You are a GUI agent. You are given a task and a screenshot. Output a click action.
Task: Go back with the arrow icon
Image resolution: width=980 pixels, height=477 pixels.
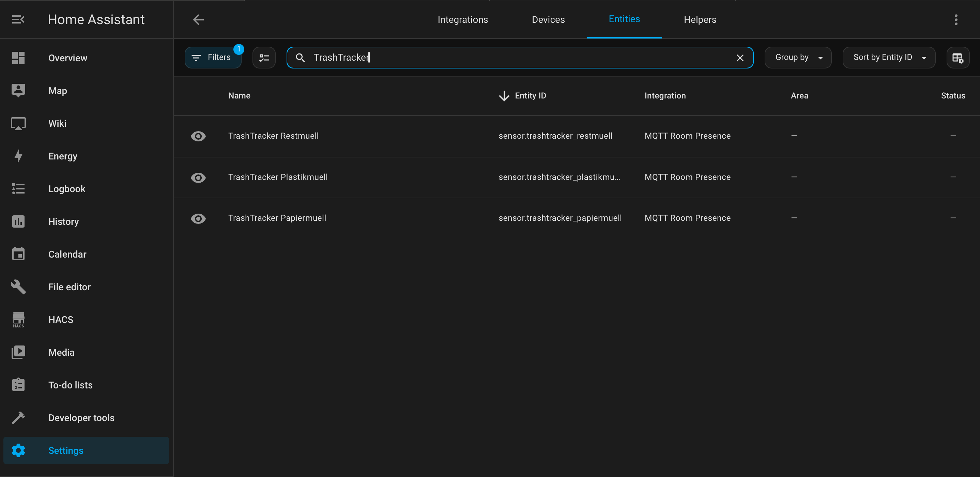pyautogui.click(x=198, y=19)
